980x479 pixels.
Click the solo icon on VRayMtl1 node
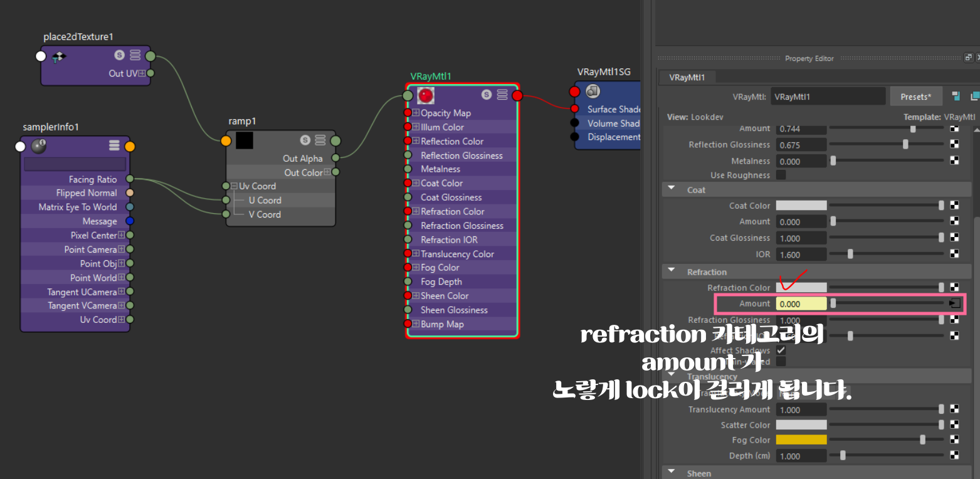(487, 95)
